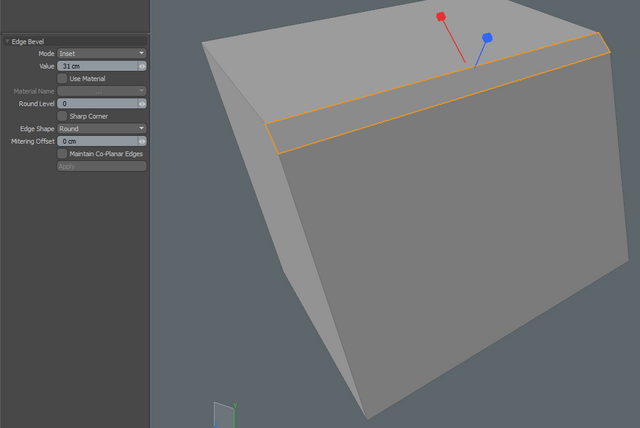Viewport: 640px width, 428px height.
Task: Click the Round Level field showing 0
Action: (98, 104)
